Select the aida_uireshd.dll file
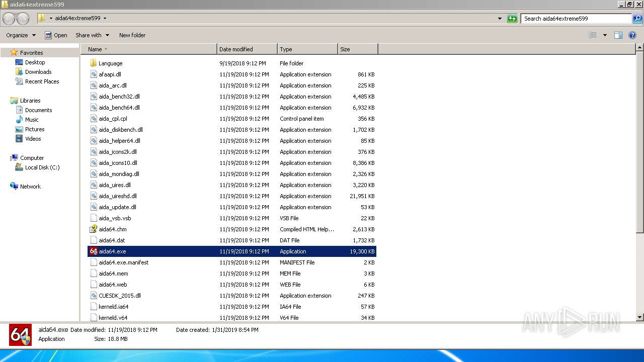The width and height of the screenshot is (644, 362). (232, 196)
